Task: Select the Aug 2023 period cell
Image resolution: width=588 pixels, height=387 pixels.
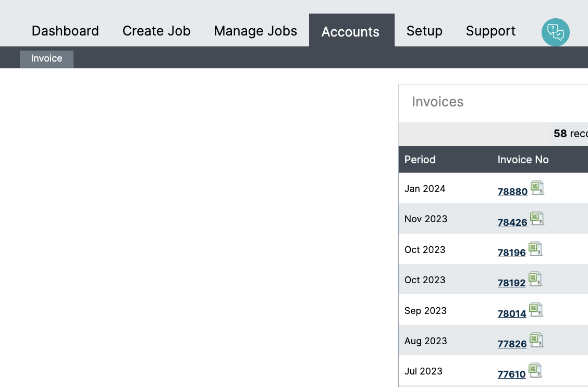Action: click(x=426, y=341)
